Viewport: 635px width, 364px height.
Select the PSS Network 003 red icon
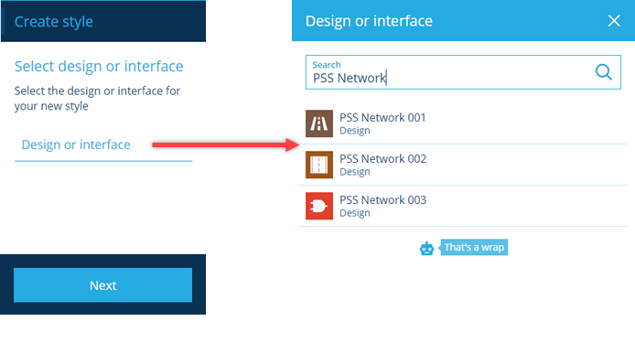coord(319,206)
